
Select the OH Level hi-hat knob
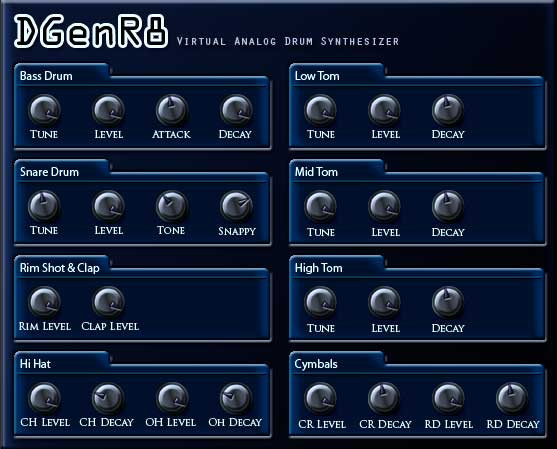coord(172,398)
